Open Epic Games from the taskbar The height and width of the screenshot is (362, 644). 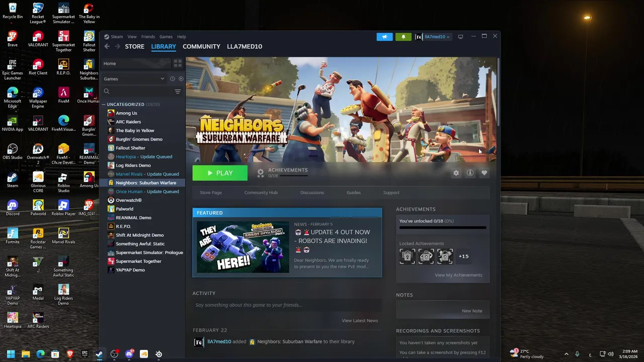pos(85,354)
